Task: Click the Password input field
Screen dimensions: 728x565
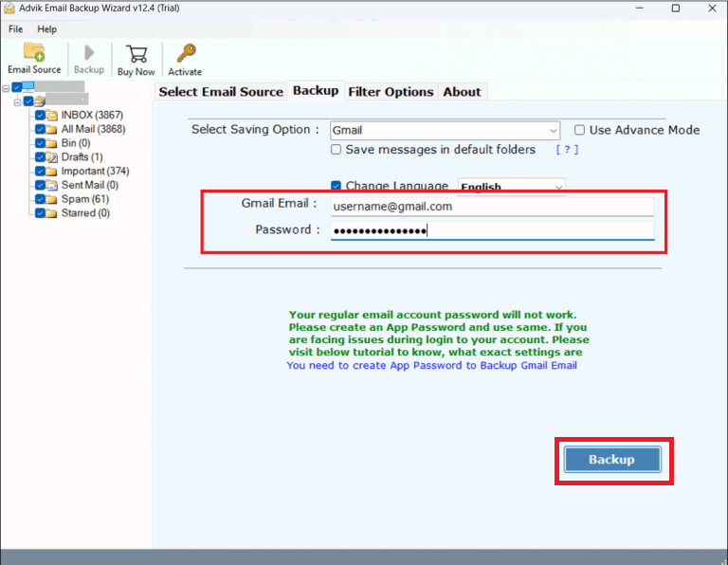Action: pos(492,230)
